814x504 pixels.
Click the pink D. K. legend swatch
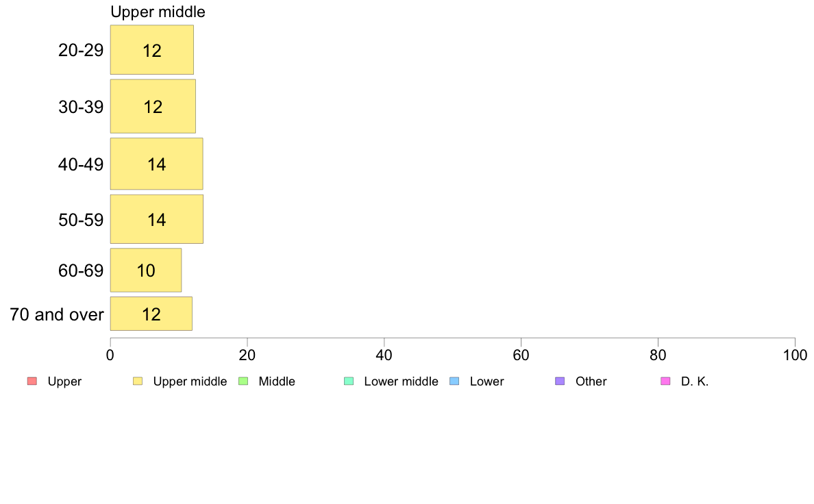pyautogui.click(x=665, y=381)
